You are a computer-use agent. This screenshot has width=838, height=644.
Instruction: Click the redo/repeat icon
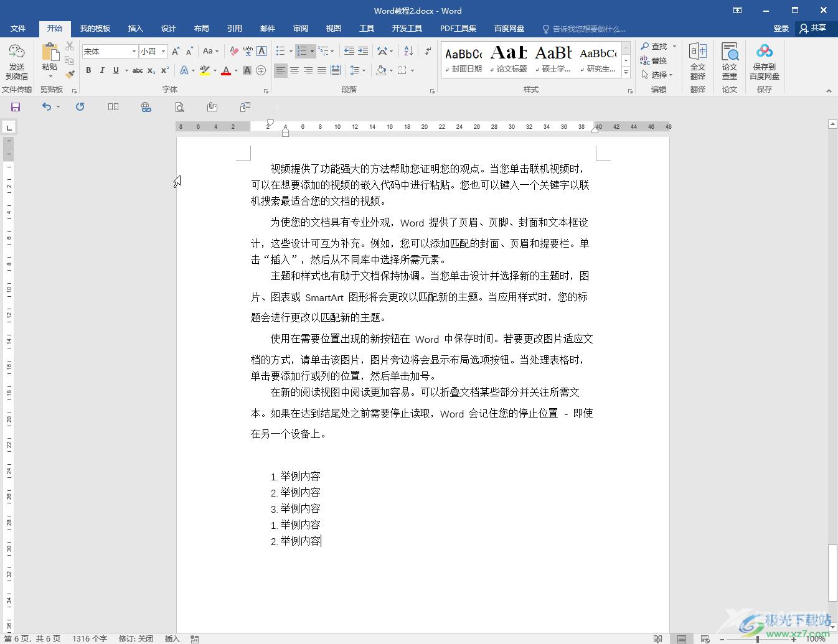(80, 107)
